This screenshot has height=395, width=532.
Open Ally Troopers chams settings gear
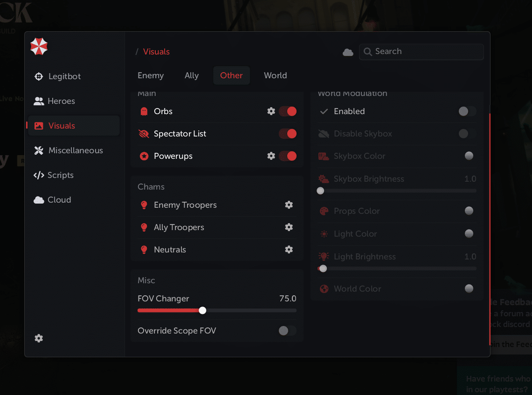point(289,227)
